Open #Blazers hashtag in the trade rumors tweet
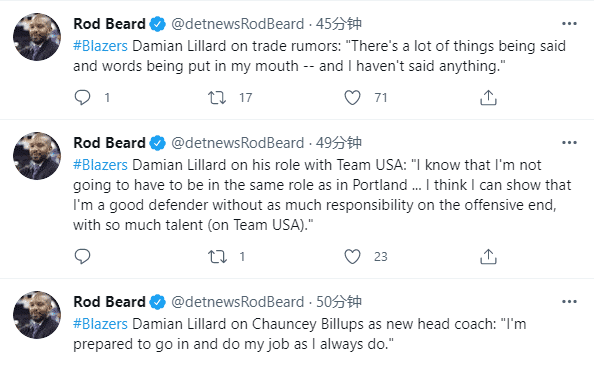Image resolution: width=594 pixels, height=367 pixels. (x=100, y=46)
